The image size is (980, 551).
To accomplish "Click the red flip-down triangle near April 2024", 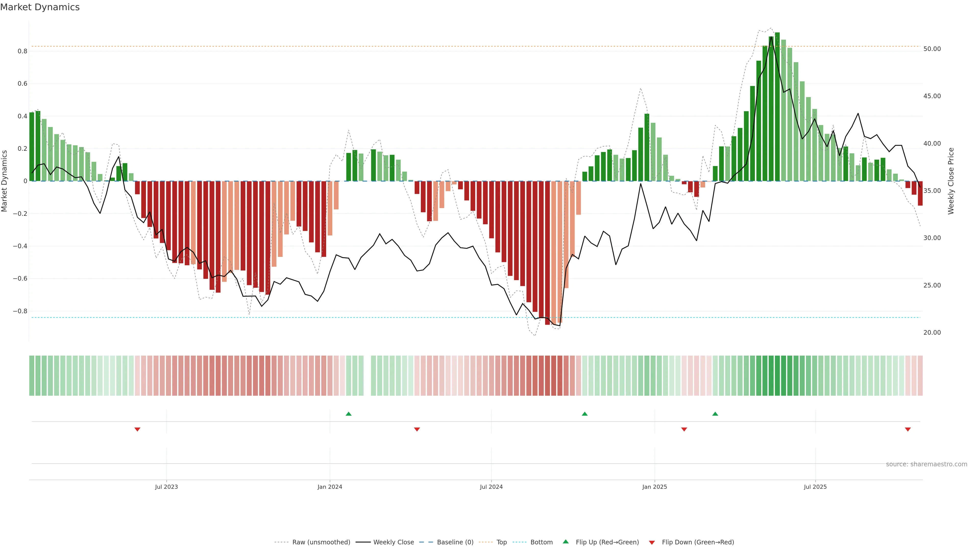I will click(x=417, y=429).
